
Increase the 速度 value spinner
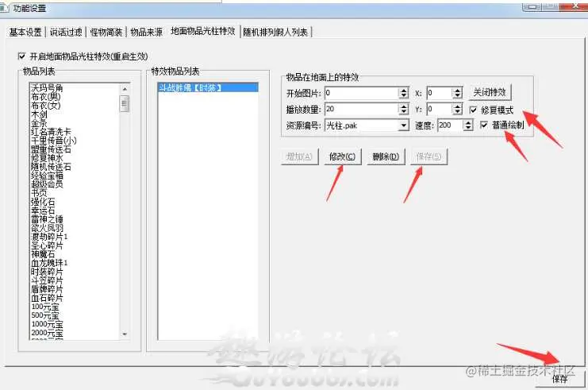click(467, 123)
